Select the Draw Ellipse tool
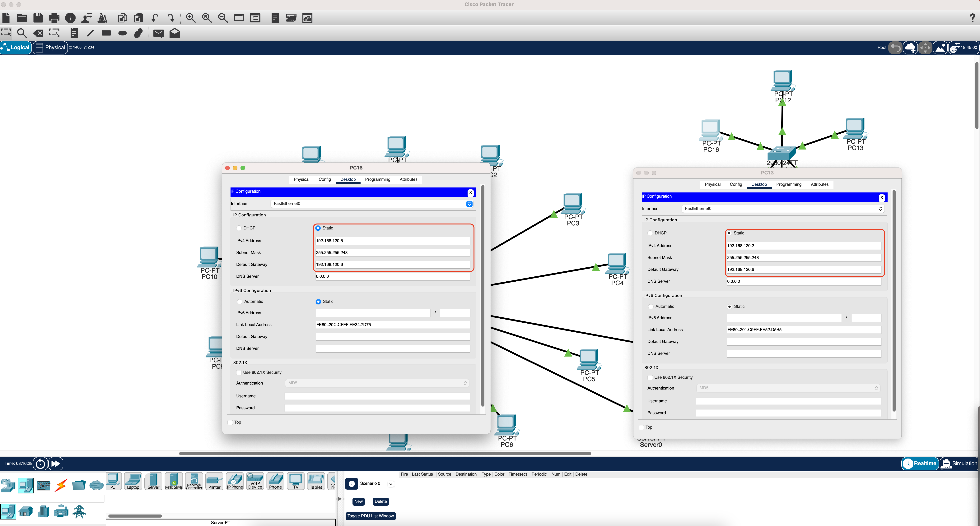The image size is (980, 526). coord(123,34)
